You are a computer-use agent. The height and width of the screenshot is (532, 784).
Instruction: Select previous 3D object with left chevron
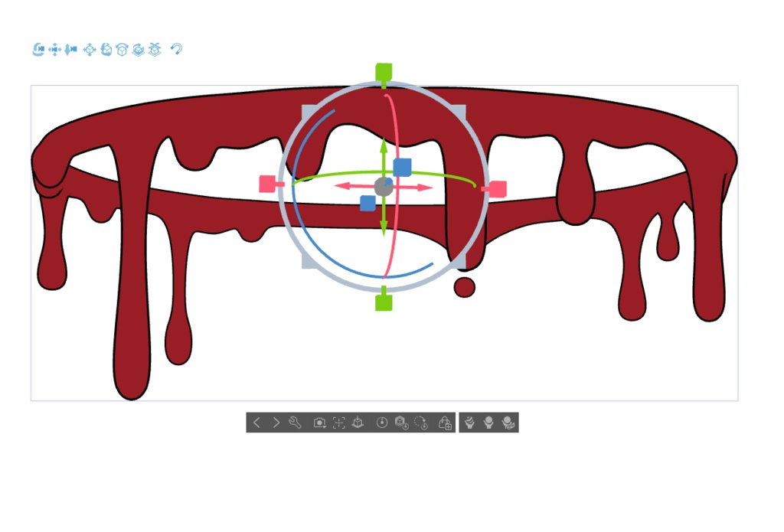pos(256,423)
